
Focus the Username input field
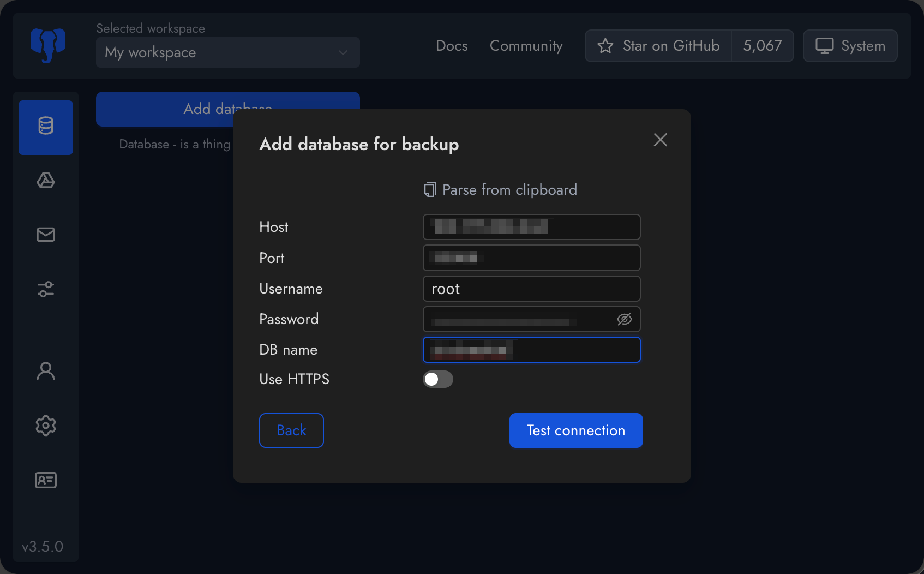click(531, 289)
